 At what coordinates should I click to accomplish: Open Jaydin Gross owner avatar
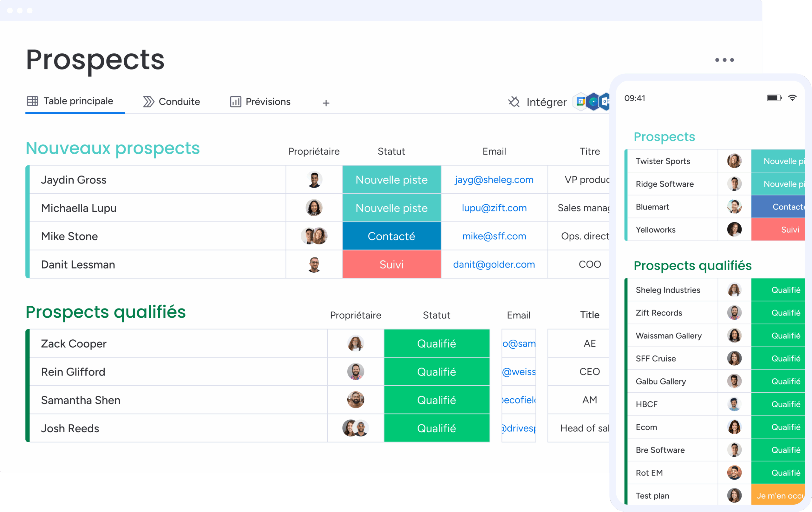314,180
